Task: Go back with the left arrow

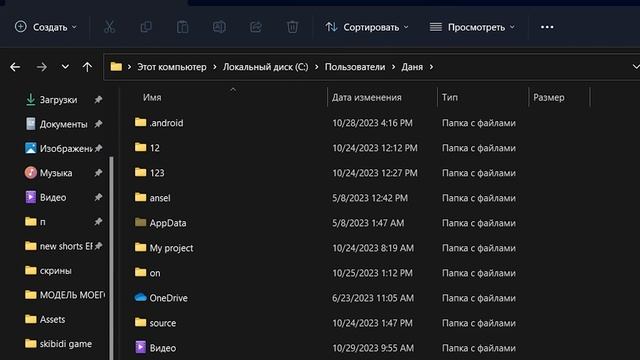Action: pyautogui.click(x=15, y=67)
